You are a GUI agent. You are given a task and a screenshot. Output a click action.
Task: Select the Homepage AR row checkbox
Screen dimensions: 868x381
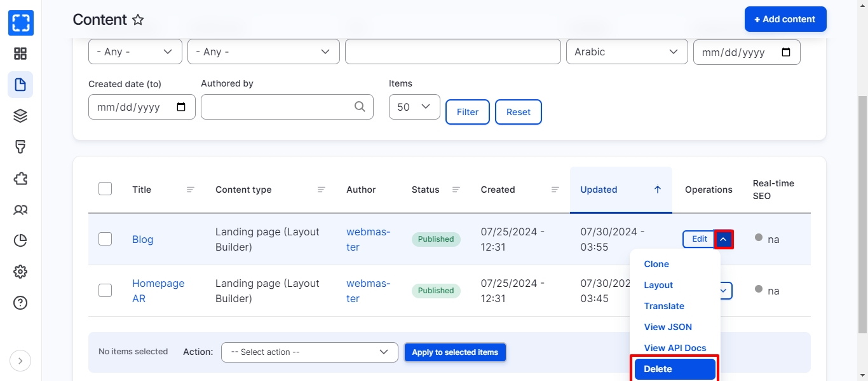point(105,291)
